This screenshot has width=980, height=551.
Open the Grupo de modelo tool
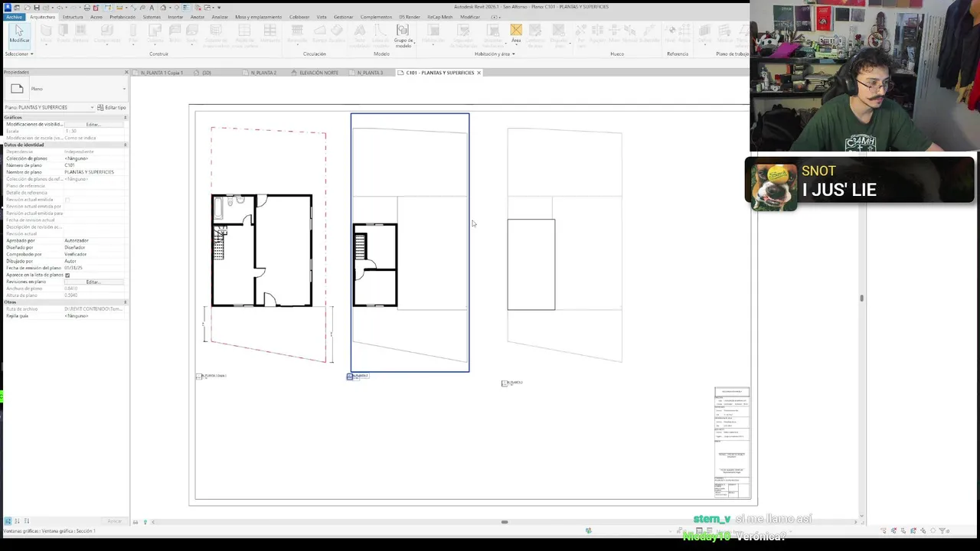coord(403,35)
